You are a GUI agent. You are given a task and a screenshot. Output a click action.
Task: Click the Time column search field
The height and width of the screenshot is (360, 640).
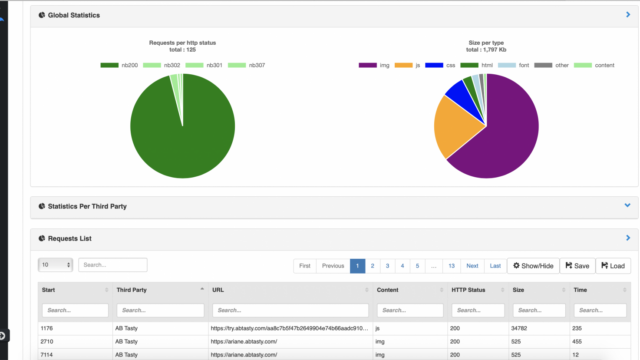600,310
